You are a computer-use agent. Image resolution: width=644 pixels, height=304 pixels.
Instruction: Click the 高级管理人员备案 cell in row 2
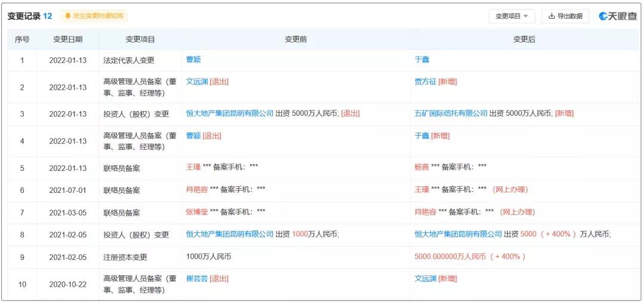point(140,87)
